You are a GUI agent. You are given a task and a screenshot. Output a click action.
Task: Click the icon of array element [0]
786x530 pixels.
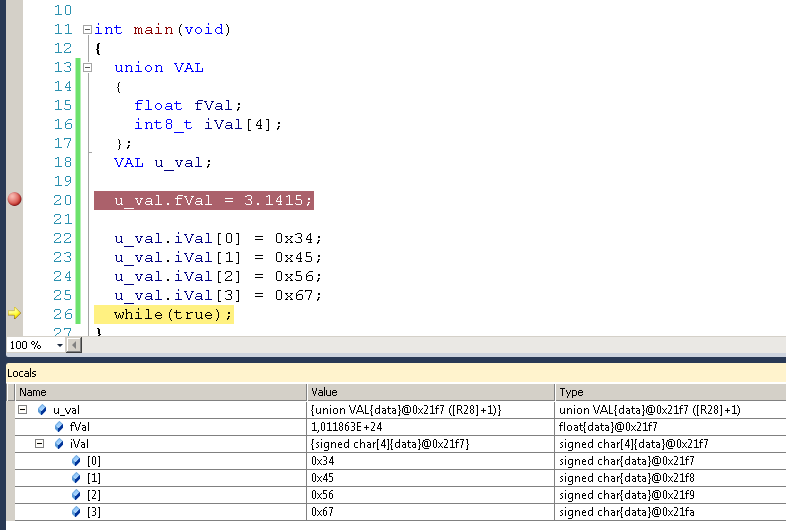pyautogui.click(x=76, y=460)
